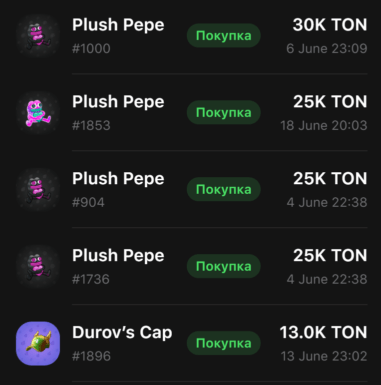
Task: Click item number #1853
Action: pos(91,126)
